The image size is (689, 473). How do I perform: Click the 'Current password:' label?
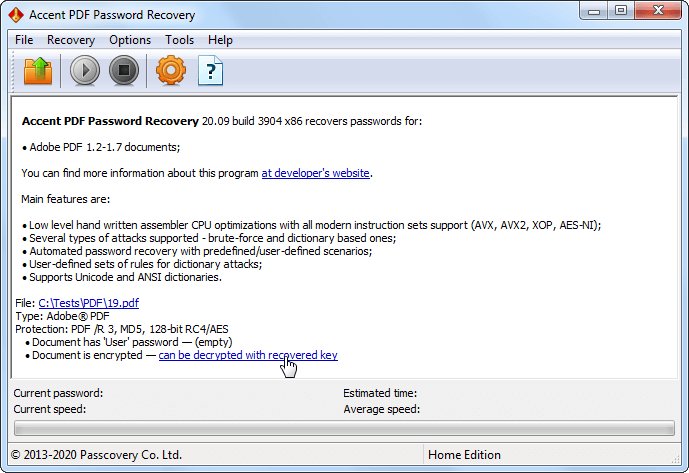tap(58, 393)
